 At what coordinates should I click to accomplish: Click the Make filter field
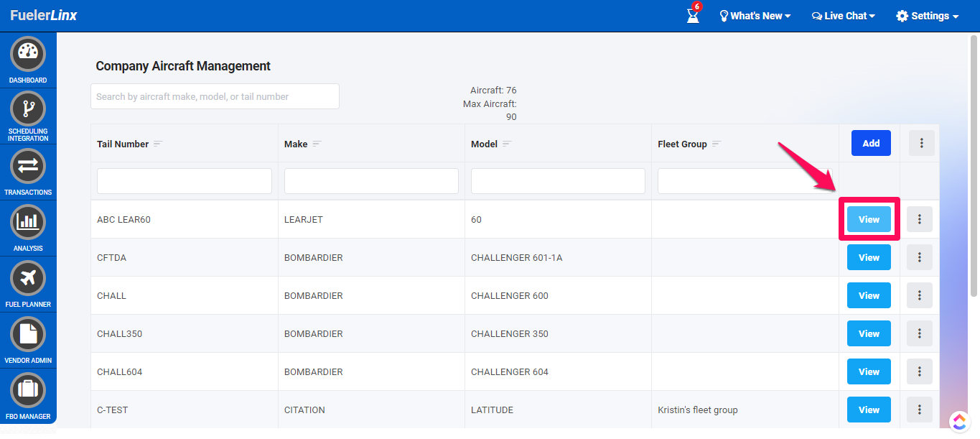coord(371,181)
